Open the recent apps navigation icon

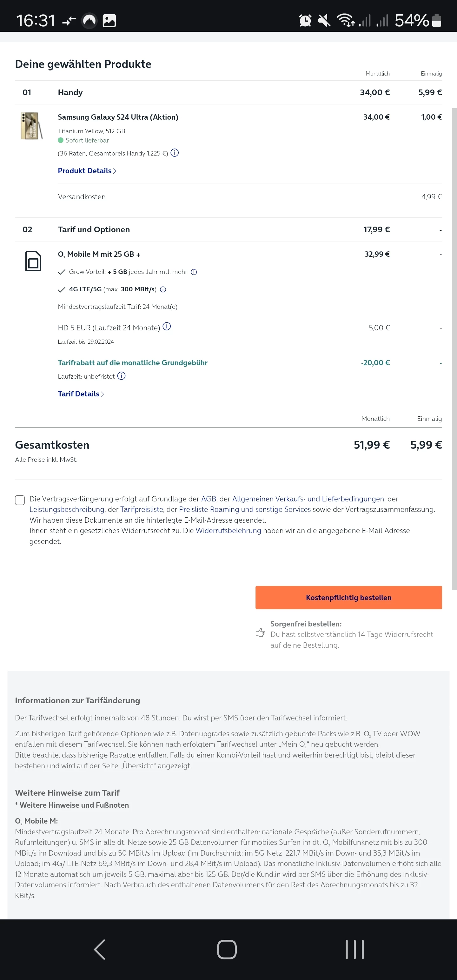(354, 949)
